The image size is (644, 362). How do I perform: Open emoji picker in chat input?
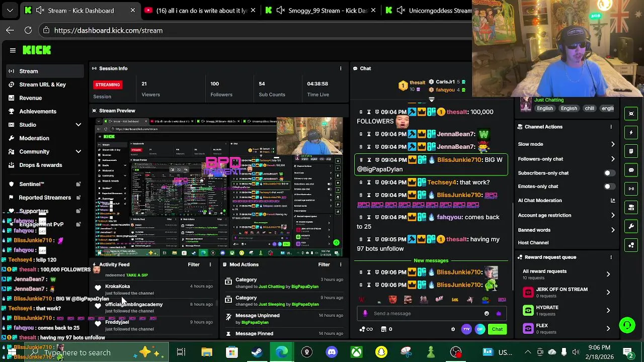(x=487, y=313)
